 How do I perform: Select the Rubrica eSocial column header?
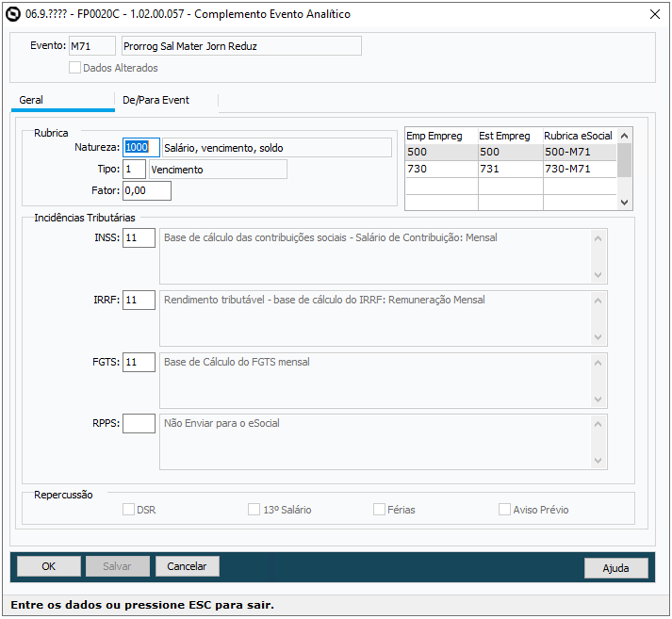tap(580, 136)
